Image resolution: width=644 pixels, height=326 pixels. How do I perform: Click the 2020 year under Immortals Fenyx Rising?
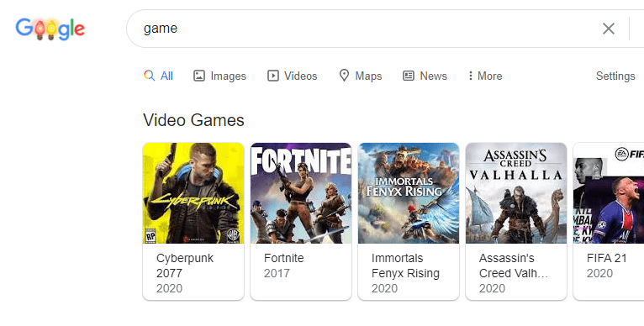point(384,289)
